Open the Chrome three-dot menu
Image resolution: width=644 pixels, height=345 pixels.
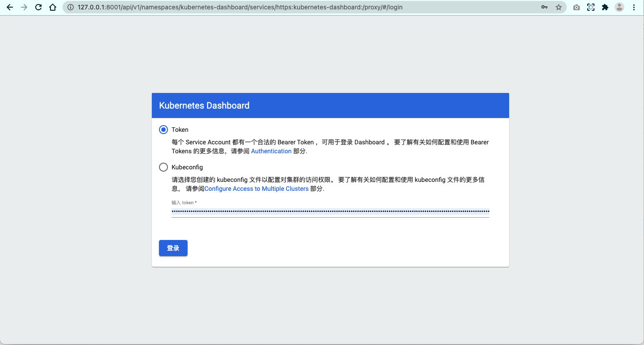pyautogui.click(x=634, y=7)
